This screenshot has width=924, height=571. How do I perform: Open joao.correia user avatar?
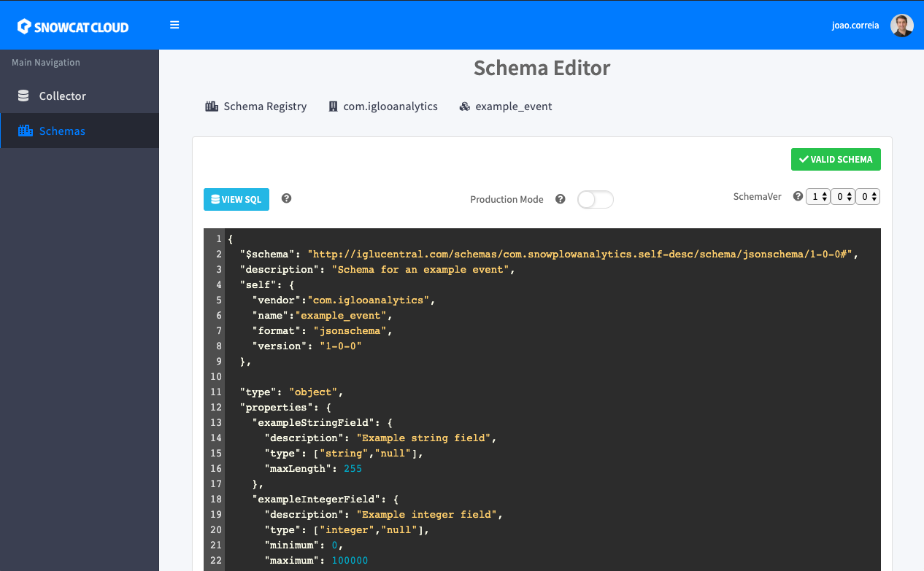tap(902, 25)
